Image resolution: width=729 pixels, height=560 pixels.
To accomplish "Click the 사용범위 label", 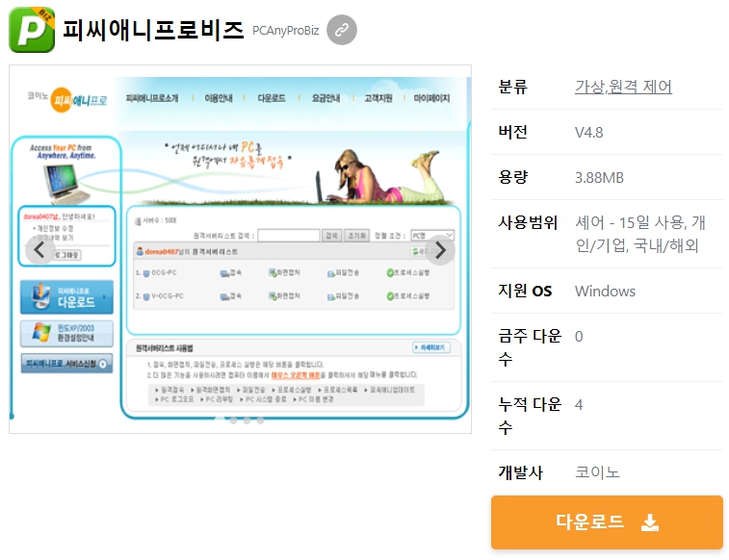I will [x=528, y=222].
